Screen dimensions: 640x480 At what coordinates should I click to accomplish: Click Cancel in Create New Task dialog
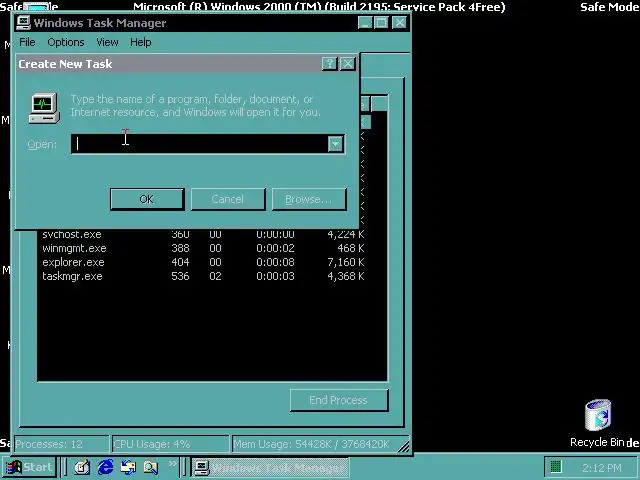[x=228, y=199]
